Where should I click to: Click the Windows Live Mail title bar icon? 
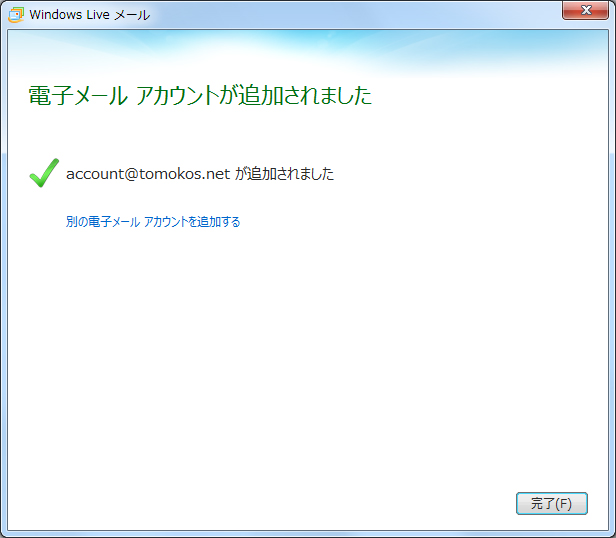[16, 15]
